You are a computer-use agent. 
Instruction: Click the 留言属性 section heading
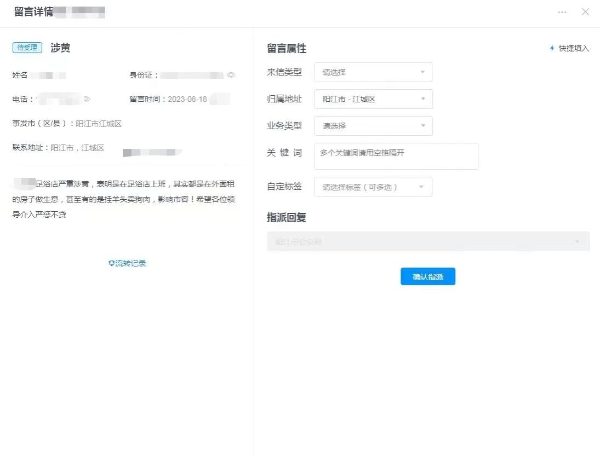(286, 48)
